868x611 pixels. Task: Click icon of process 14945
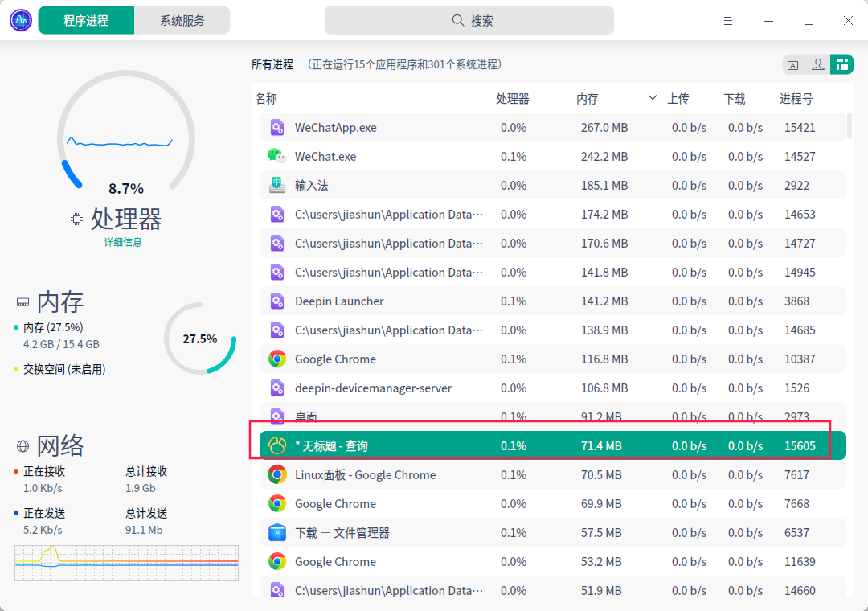coord(277,272)
